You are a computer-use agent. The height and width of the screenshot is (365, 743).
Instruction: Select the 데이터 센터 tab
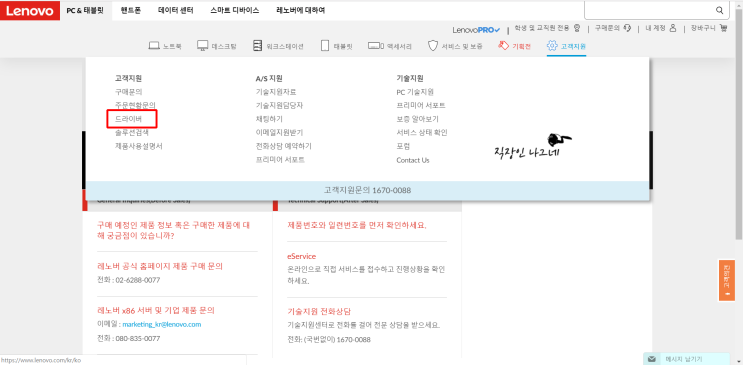click(x=175, y=10)
